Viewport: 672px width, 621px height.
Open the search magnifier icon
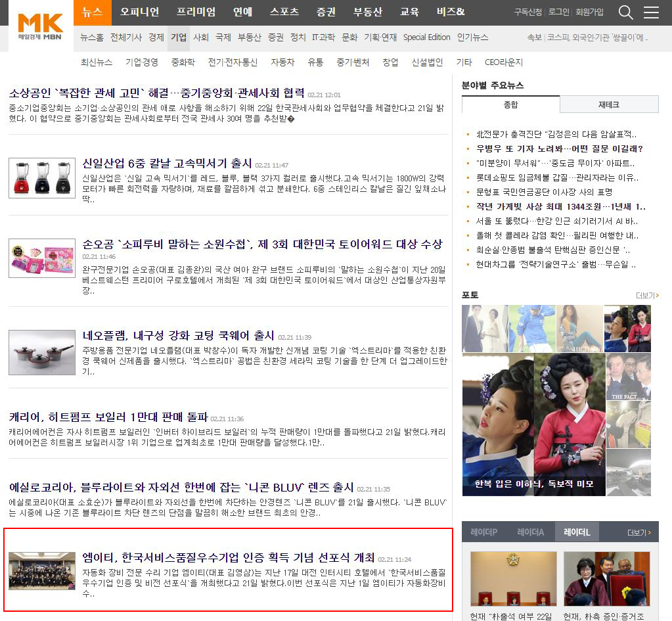point(626,12)
